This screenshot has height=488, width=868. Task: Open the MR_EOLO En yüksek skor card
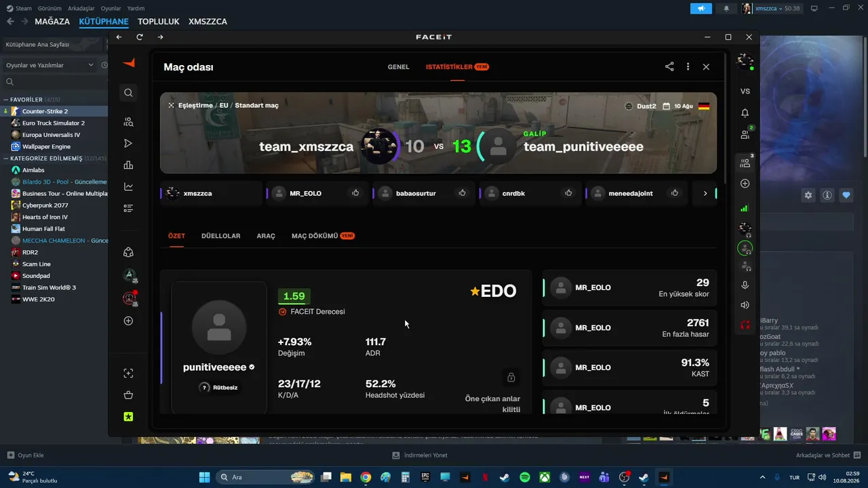[x=629, y=287]
